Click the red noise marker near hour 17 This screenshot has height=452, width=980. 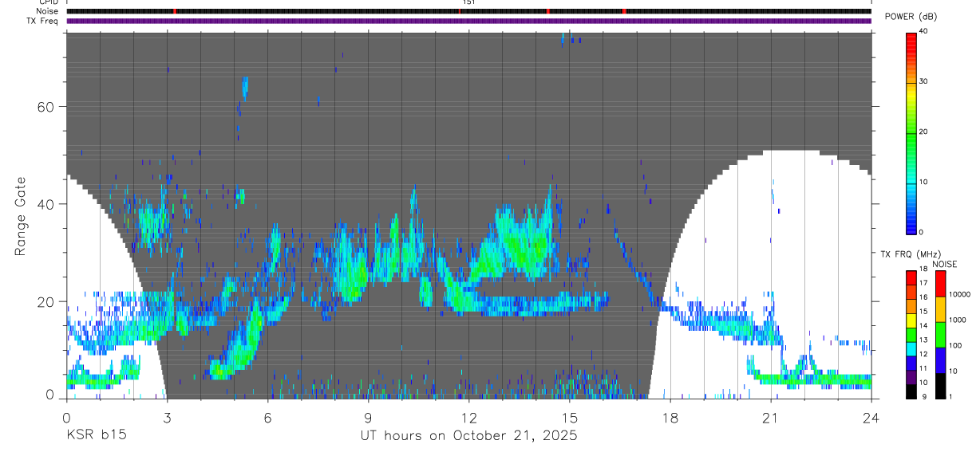(x=623, y=11)
